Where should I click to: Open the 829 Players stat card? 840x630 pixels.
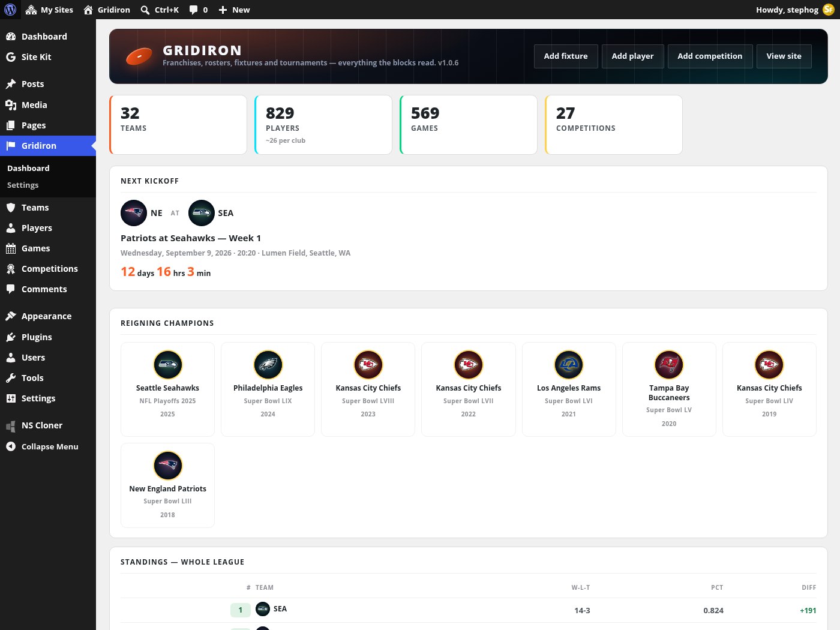(x=323, y=125)
